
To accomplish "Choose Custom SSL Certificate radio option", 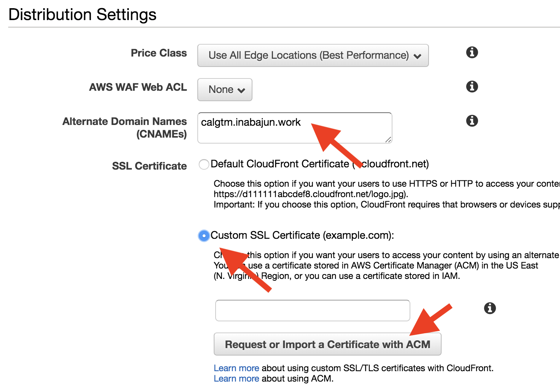I will pyautogui.click(x=204, y=235).
